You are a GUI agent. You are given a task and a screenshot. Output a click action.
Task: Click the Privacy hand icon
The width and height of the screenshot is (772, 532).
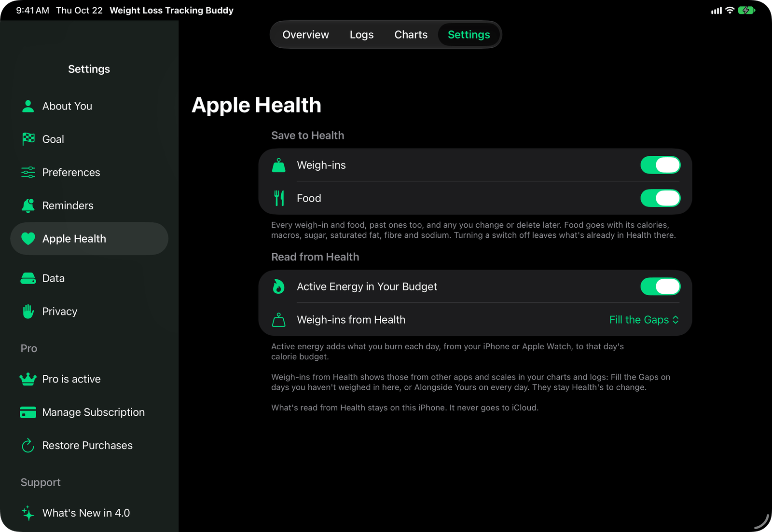pyautogui.click(x=28, y=312)
